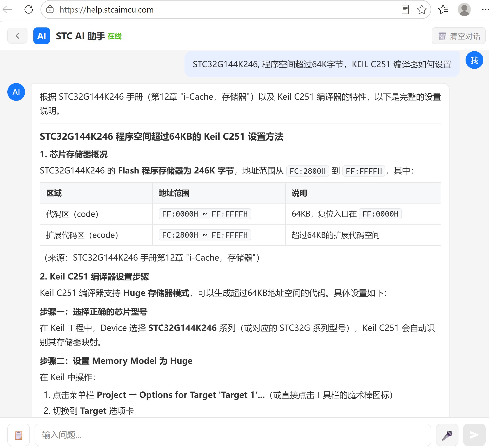
Task: Click the 切换到 Target 选项卡 step
Action: click(x=89, y=411)
